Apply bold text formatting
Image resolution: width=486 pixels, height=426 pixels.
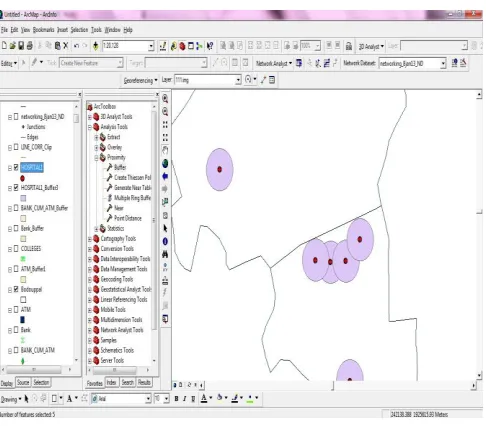[176, 399]
